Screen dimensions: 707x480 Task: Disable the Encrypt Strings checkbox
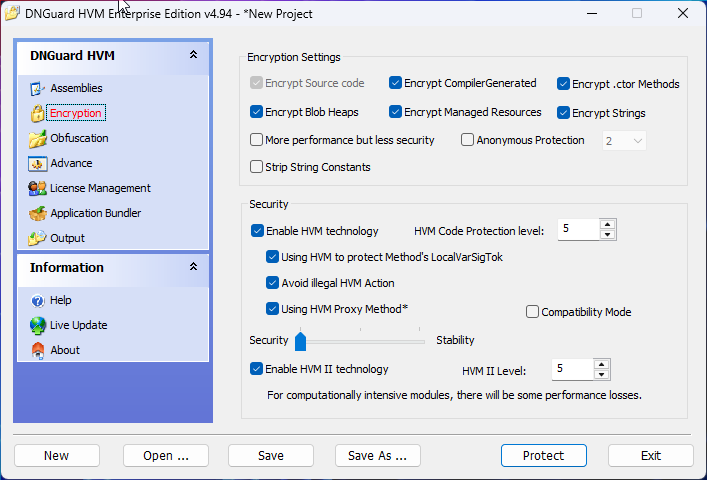(564, 113)
